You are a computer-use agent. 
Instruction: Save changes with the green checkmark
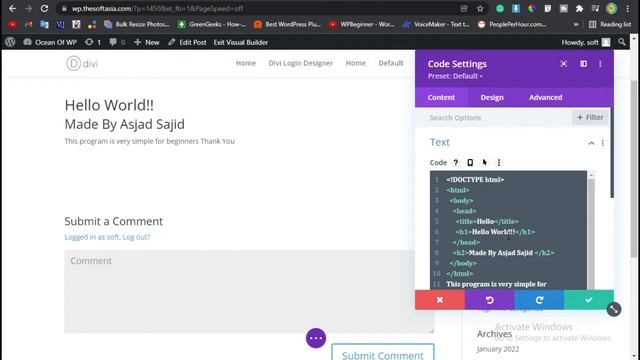[589, 300]
